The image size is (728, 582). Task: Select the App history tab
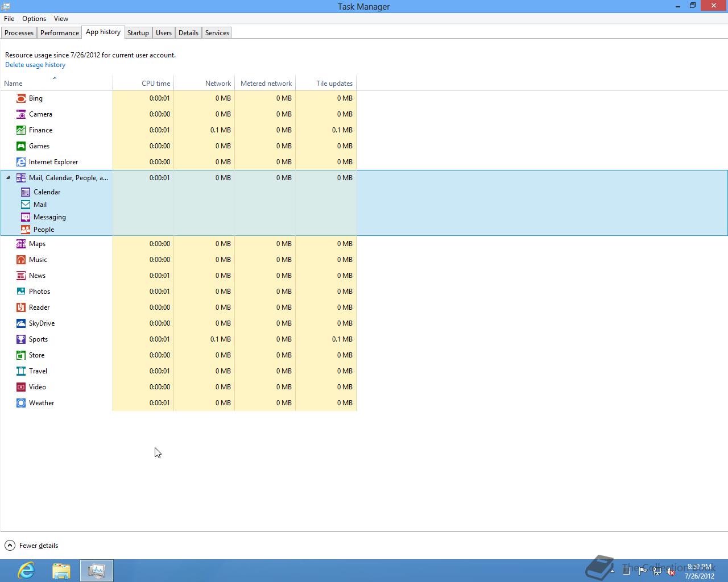click(103, 32)
